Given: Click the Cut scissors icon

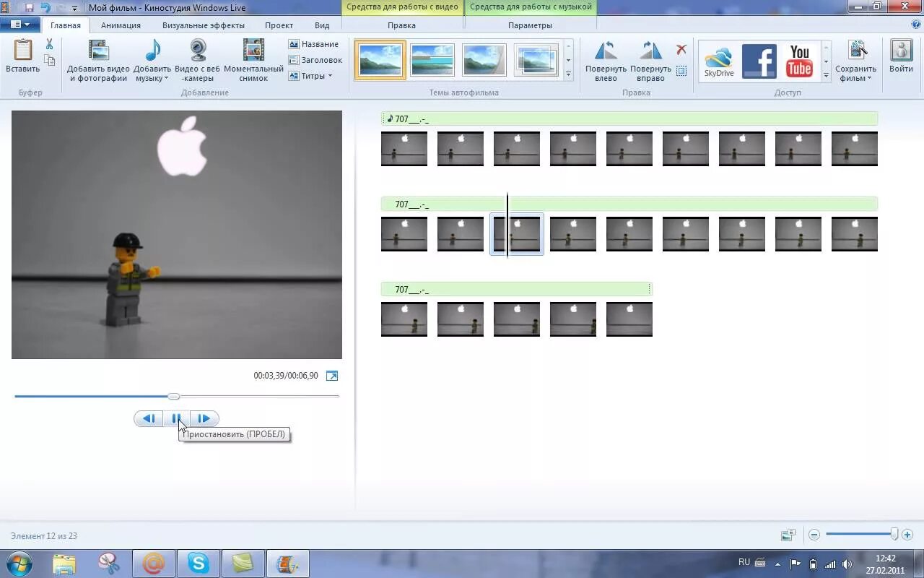Looking at the screenshot, I should (x=49, y=45).
